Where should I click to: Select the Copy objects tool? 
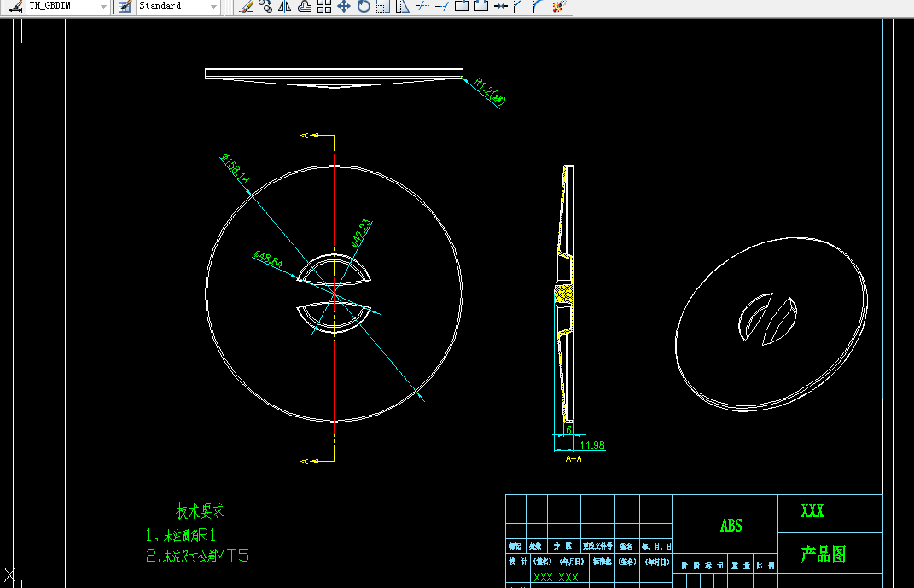point(265,7)
